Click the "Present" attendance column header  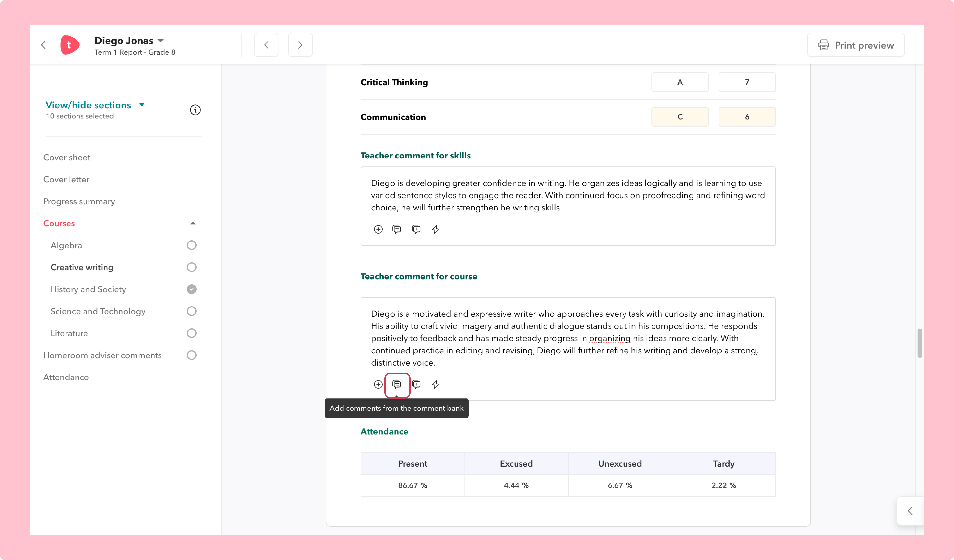click(x=413, y=463)
